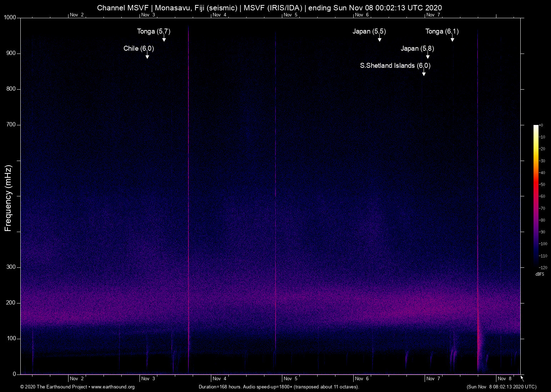
Task: Click the arrow marker below Tonga (5.7)
Action: coord(164,39)
